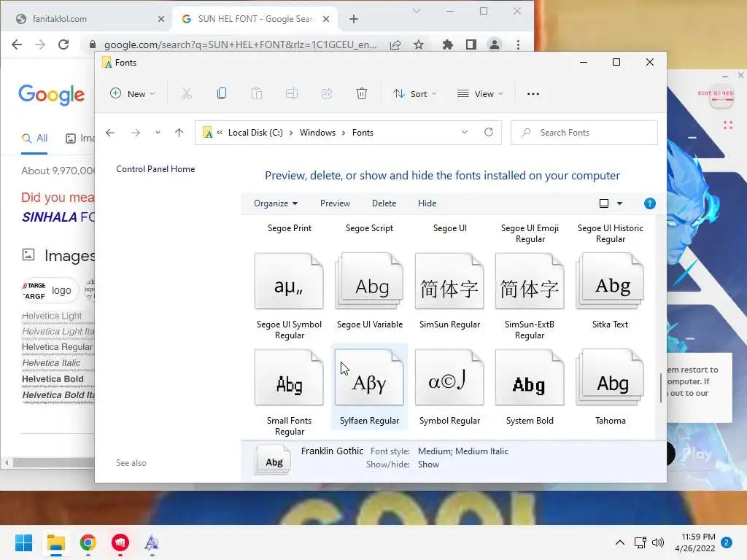Open the blue Help icon
The height and width of the screenshot is (560, 747).
[x=649, y=203]
